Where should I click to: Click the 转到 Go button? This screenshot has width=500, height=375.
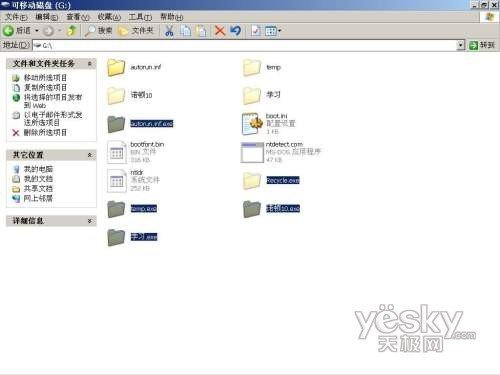click(482, 45)
